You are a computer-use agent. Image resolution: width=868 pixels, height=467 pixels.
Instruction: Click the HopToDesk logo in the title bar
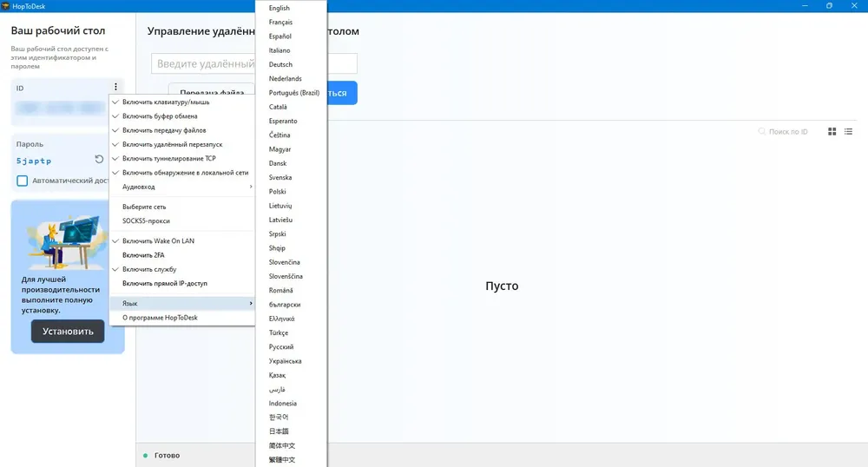point(5,5)
